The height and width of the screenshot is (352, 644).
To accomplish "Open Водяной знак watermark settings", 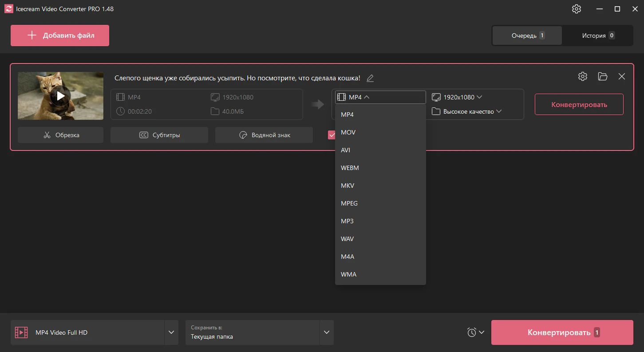I will coord(264,135).
